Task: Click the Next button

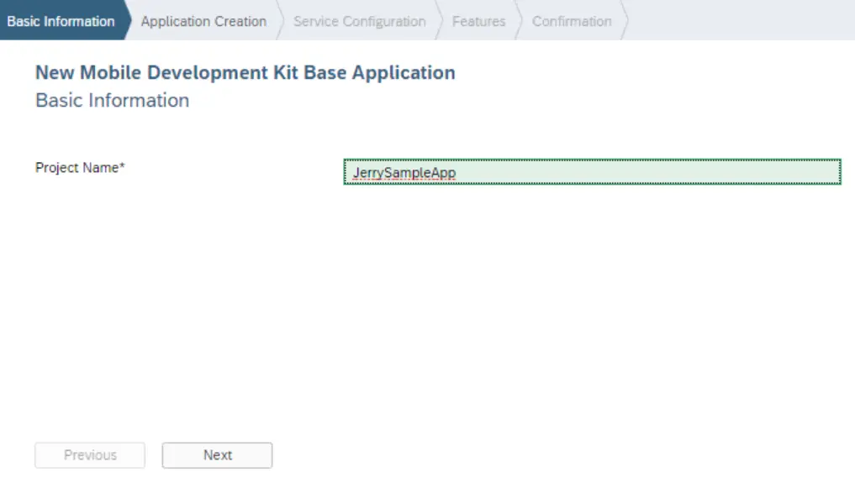Action: pos(217,455)
